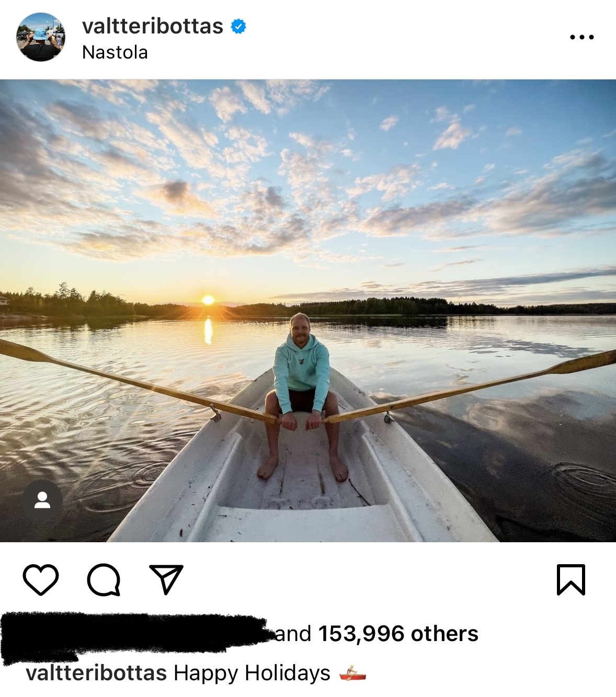Screen dimensions: 616x697
Task: View the list of 153,996 others who liked
Action: click(x=398, y=634)
